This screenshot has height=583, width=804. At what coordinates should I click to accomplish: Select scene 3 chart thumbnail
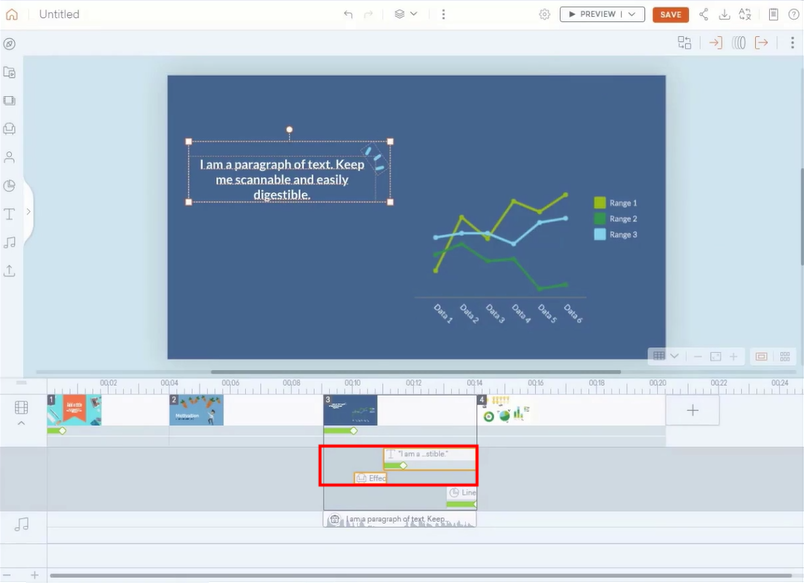click(350, 410)
